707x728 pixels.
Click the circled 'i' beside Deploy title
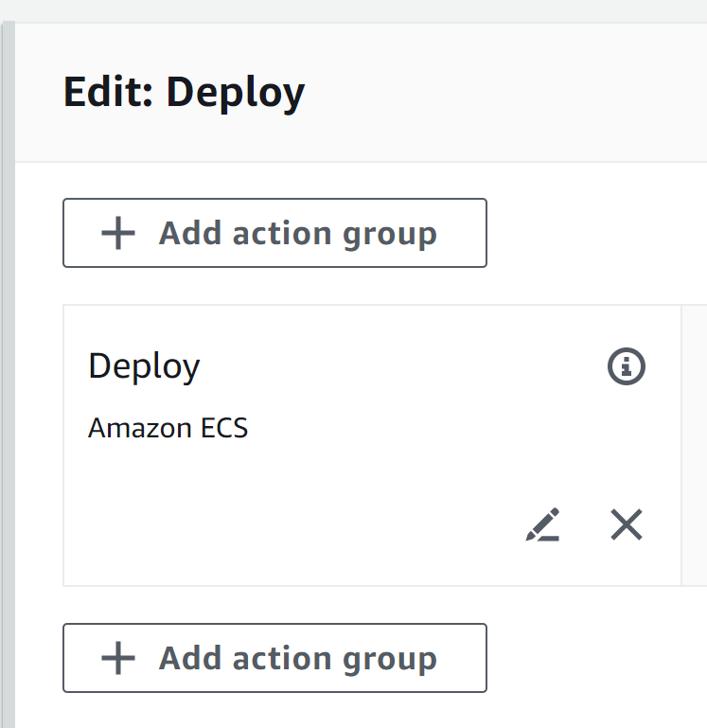627,366
